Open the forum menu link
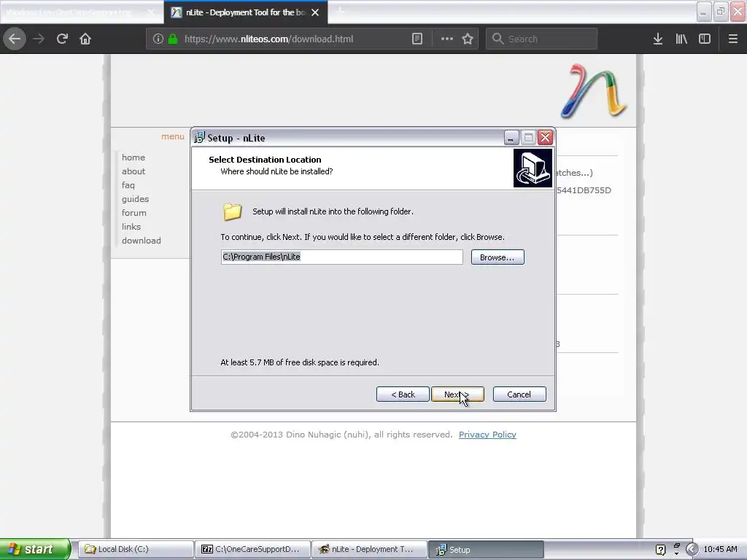 [134, 213]
